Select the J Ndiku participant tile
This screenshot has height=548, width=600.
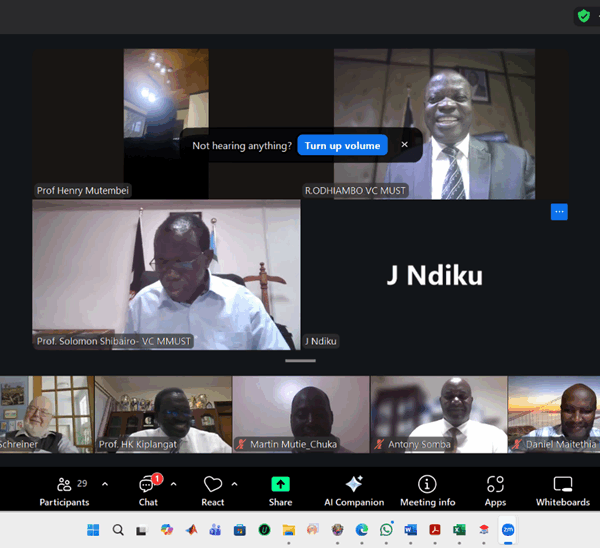435,274
